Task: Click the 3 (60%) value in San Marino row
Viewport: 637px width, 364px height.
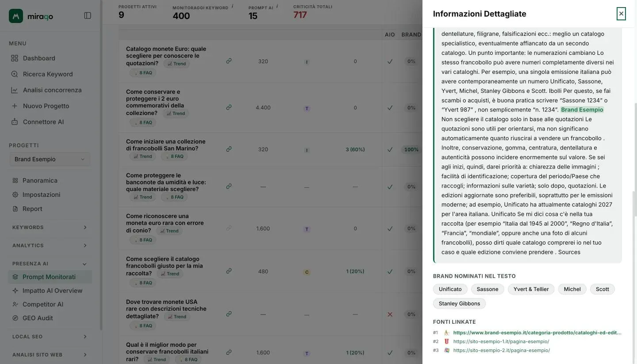Action: click(x=355, y=149)
